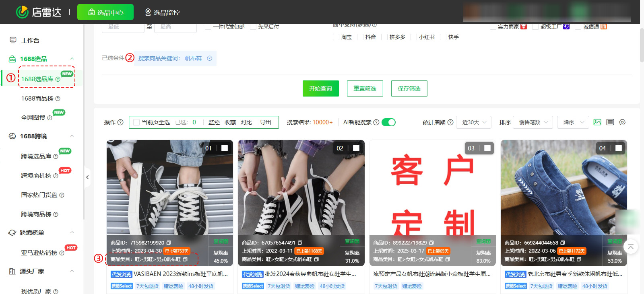Click the 开始查询 button
Image resolution: width=644 pixels, height=294 pixels.
[x=321, y=88]
